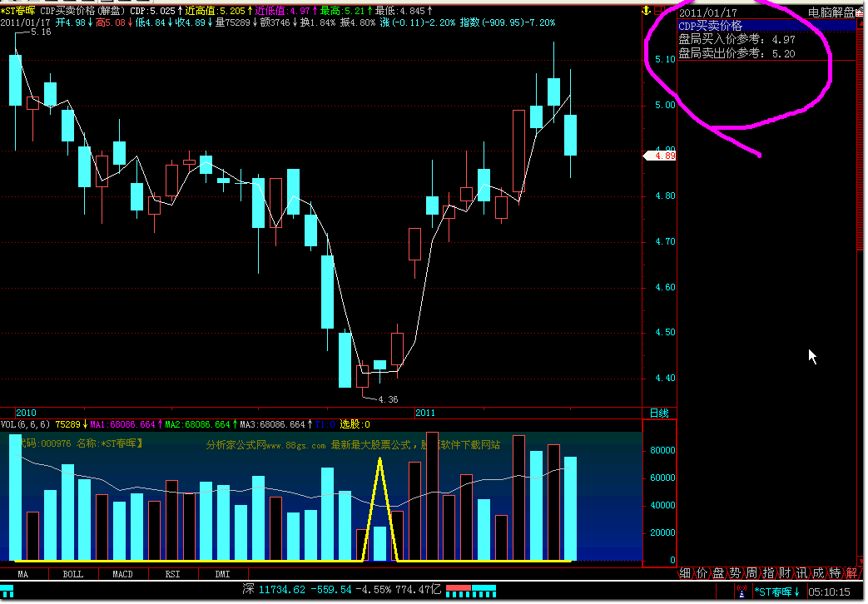The image size is (868, 604).
Task: Select the RSI indicator tab
Action: pyautogui.click(x=173, y=574)
